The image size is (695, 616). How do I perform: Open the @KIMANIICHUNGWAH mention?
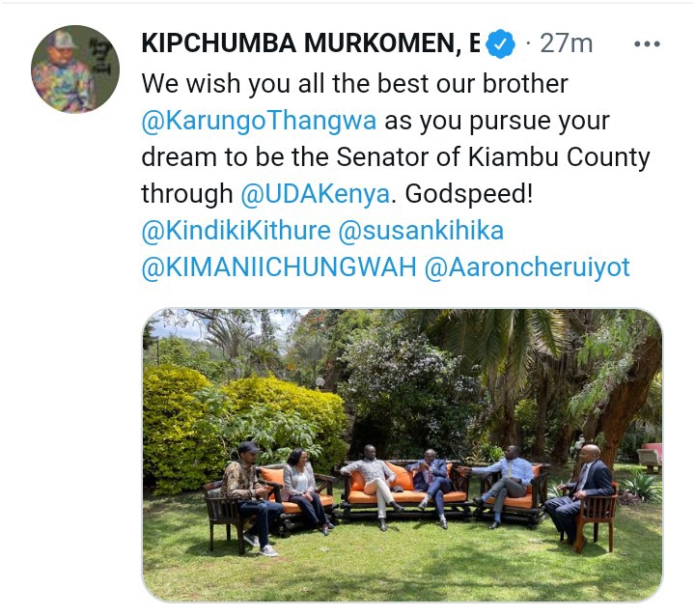[279, 267]
